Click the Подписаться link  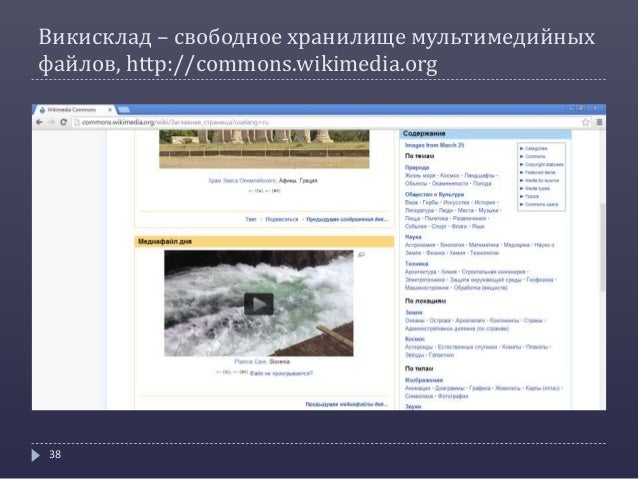(x=282, y=219)
